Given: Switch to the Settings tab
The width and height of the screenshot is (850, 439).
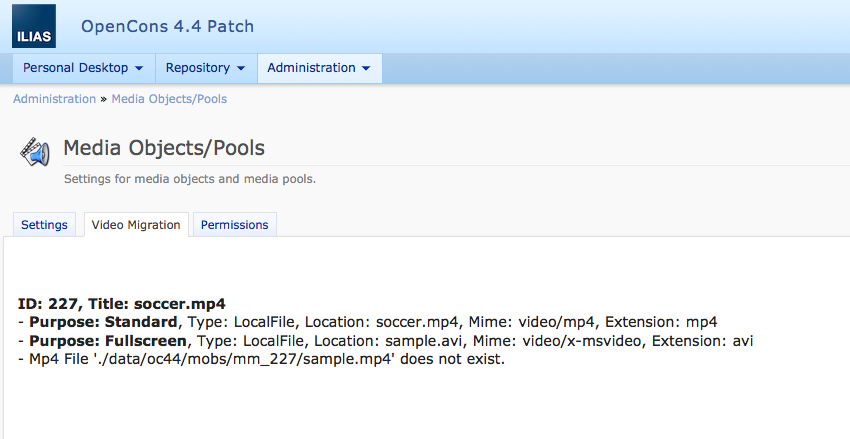Looking at the screenshot, I should click(44, 225).
